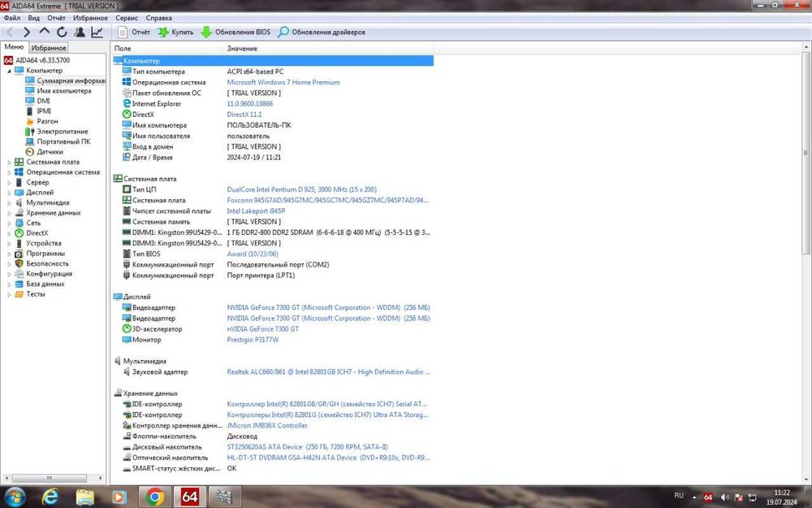The height and width of the screenshot is (508, 812).
Task: Open the Microsoft Windows 7 Home Premium link
Action: [283, 82]
